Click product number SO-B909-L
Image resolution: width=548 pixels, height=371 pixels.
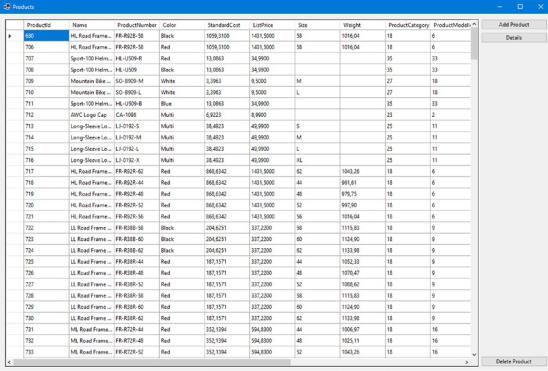(x=137, y=92)
